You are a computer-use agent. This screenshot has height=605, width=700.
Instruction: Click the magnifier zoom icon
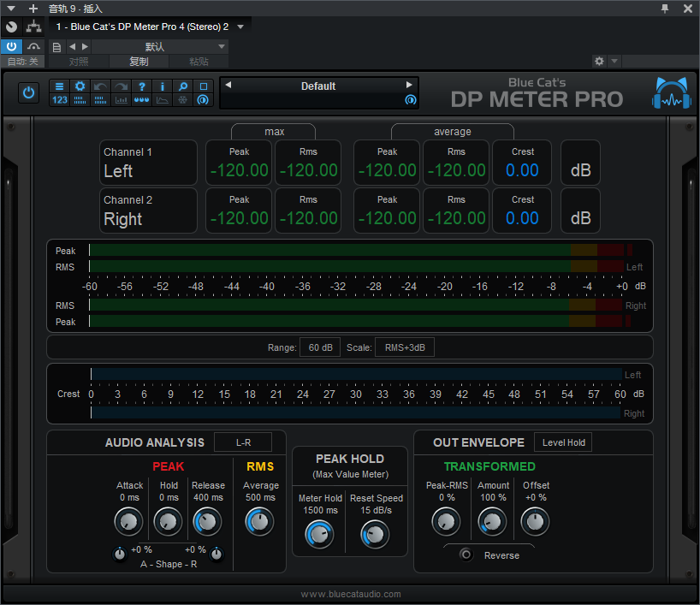tap(182, 86)
